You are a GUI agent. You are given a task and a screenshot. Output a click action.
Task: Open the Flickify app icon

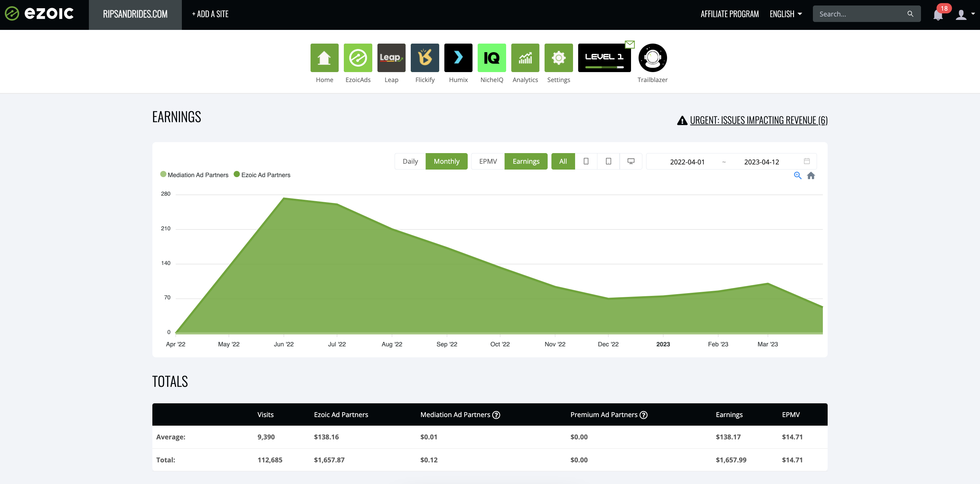pos(424,57)
